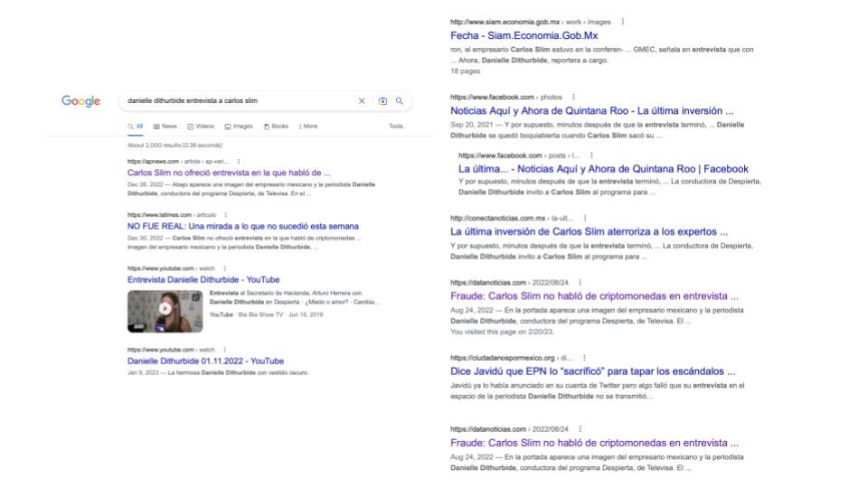Screen dimensions: 868x488
Task: Click 'You visited this page on 2/20/23' text
Action: 502,332
